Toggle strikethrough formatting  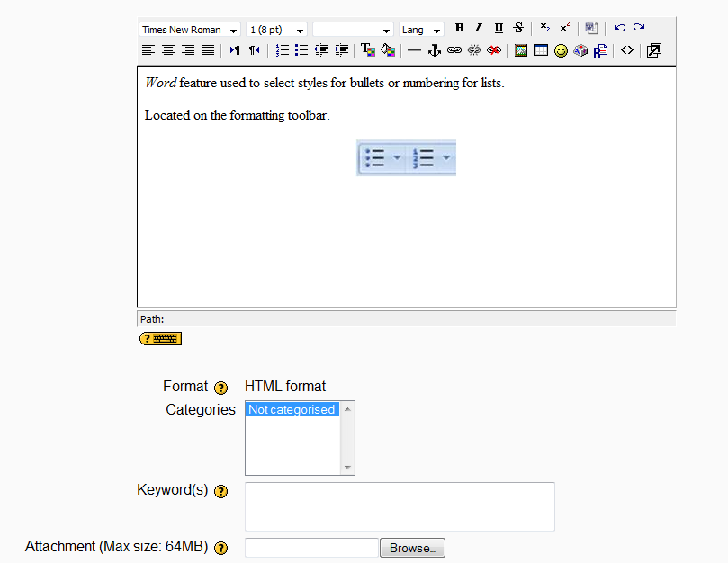coord(518,28)
